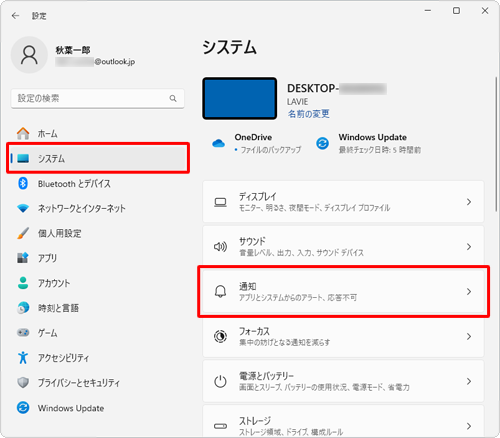Open the ストレージ row chevron

pos(469,426)
